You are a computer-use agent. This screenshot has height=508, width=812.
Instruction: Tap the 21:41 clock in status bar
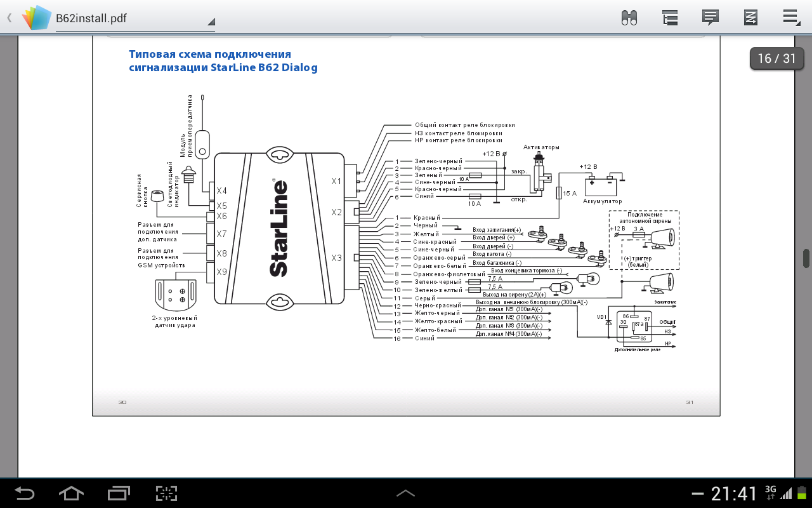pos(734,493)
